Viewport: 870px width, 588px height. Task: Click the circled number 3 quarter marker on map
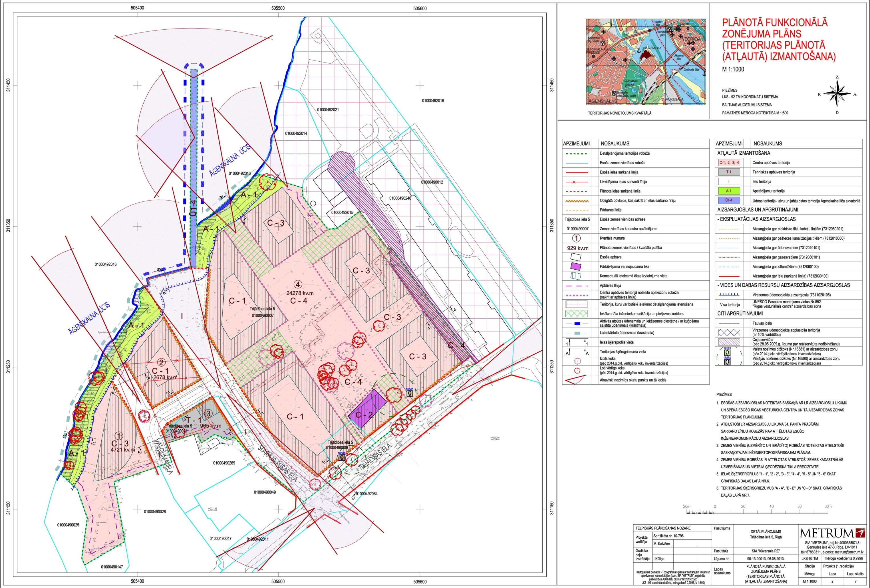[x=209, y=413]
